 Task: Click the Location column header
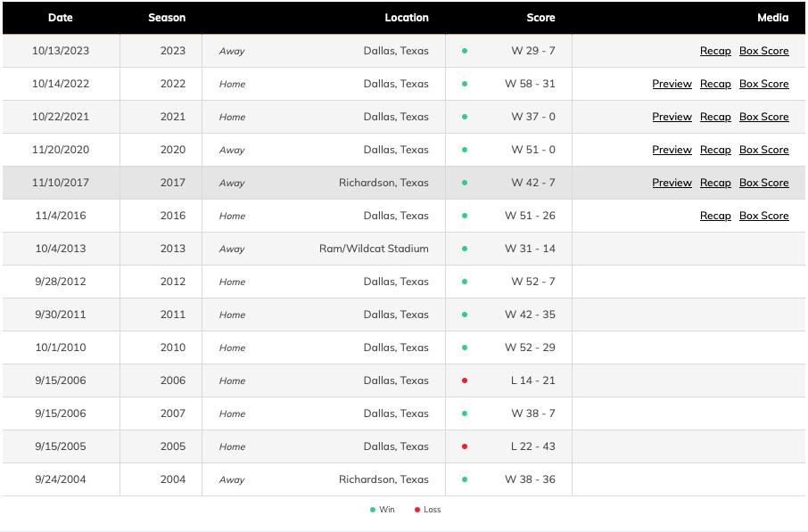pyautogui.click(x=407, y=17)
